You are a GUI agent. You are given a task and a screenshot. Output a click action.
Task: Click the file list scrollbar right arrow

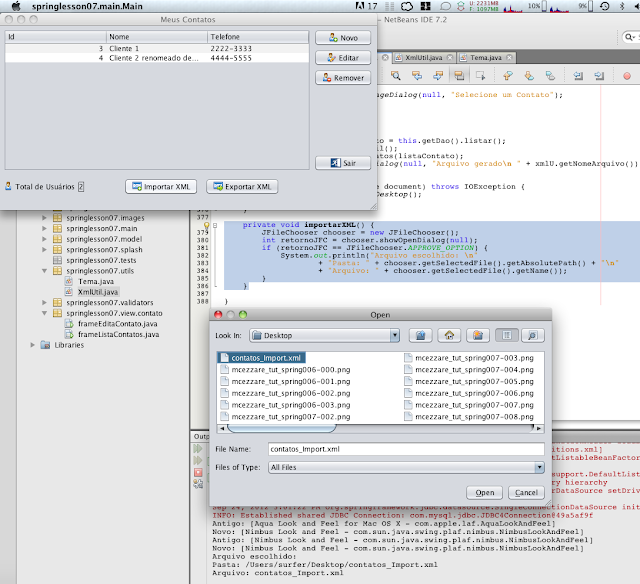(x=539, y=428)
